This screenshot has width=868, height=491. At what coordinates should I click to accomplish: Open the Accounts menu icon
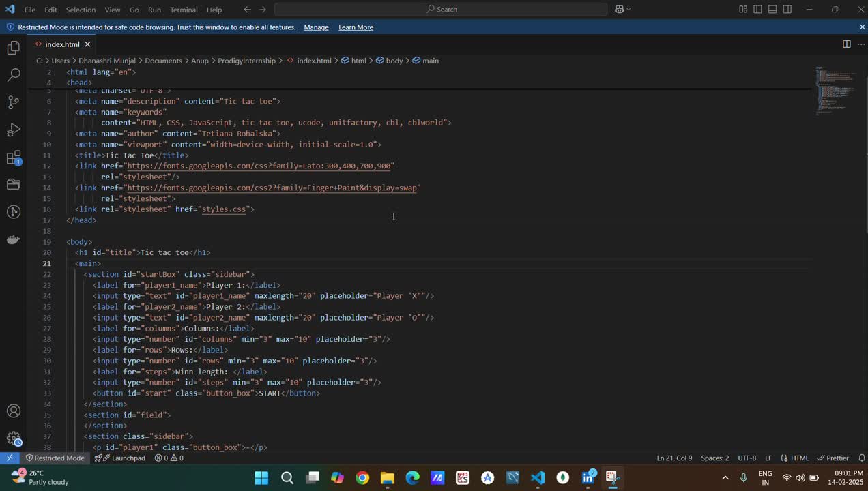point(13,411)
